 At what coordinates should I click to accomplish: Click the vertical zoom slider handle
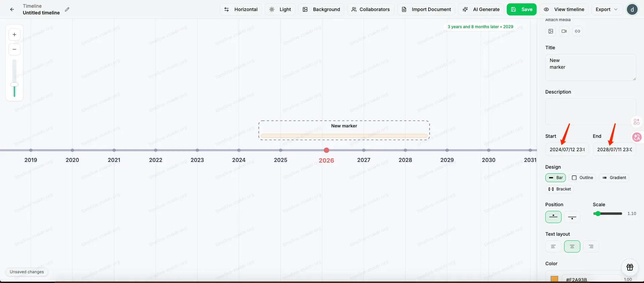pyautogui.click(x=14, y=84)
